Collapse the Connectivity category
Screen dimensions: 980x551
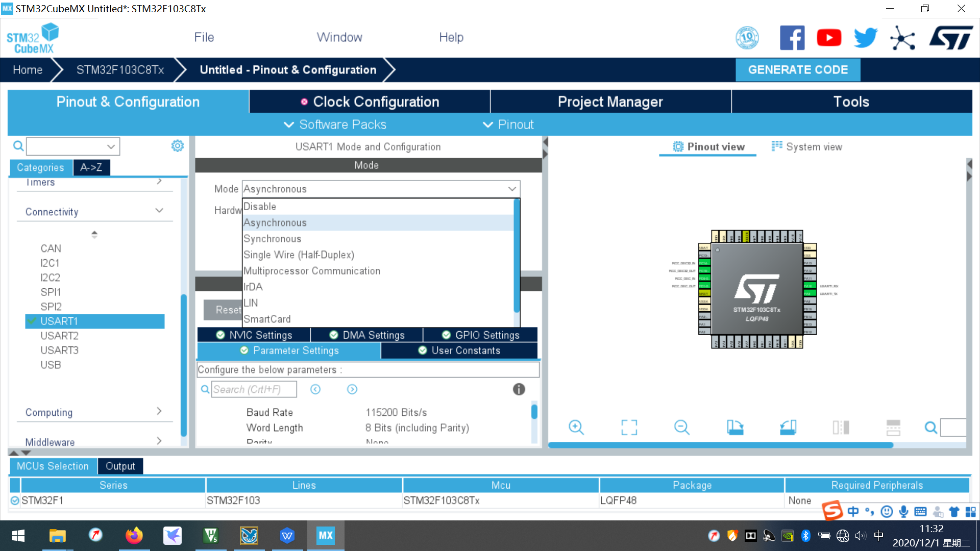click(159, 211)
